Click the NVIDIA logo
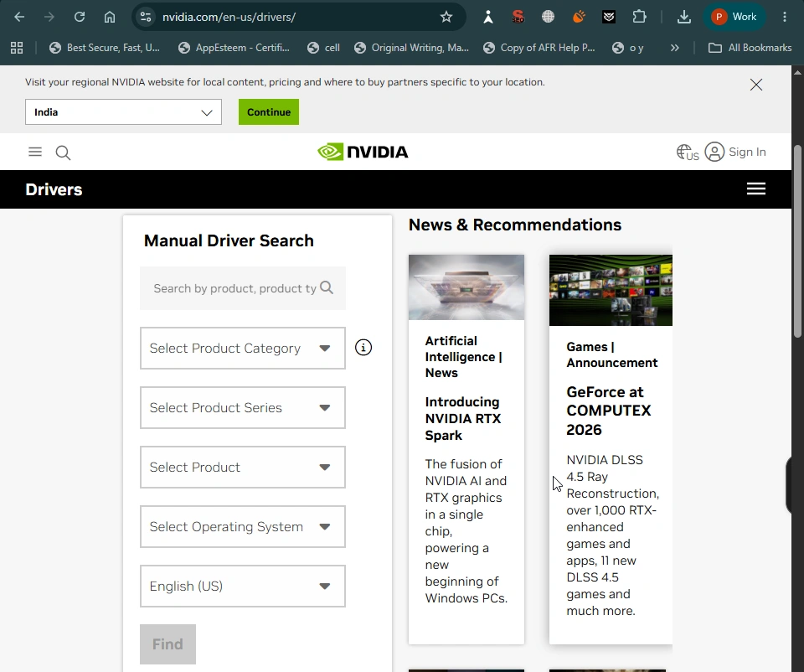Viewport: 804px width, 672px height. 363,152
